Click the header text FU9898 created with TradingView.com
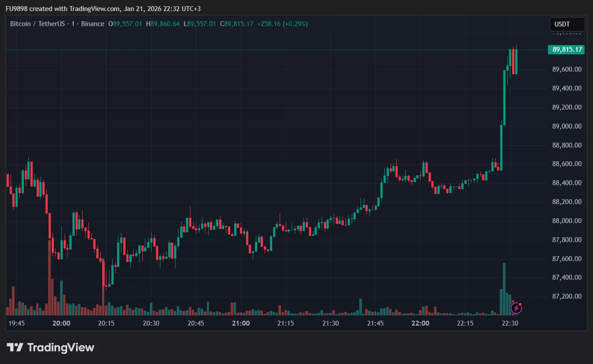The width and height of the screenshot is (593, 364). pyautogui.click(x=103, y=9)
